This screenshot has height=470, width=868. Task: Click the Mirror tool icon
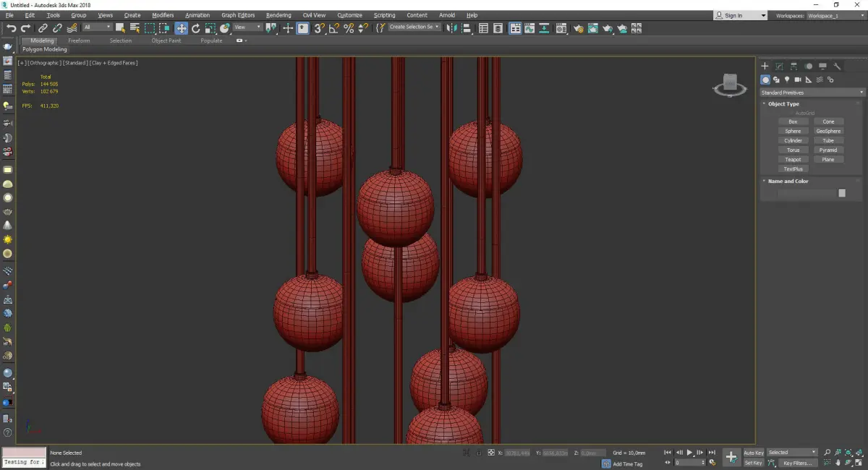[451, 28]
